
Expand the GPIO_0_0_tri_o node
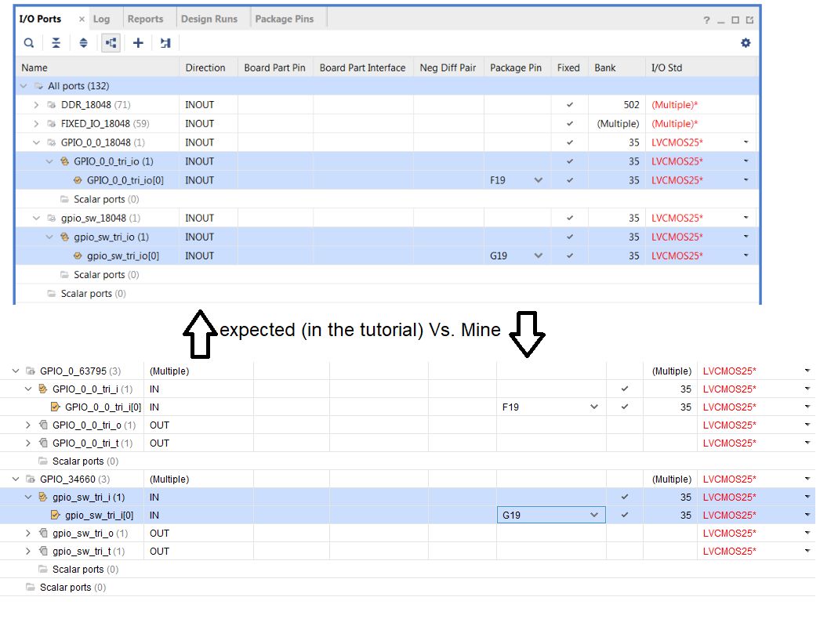pos(29,425)
